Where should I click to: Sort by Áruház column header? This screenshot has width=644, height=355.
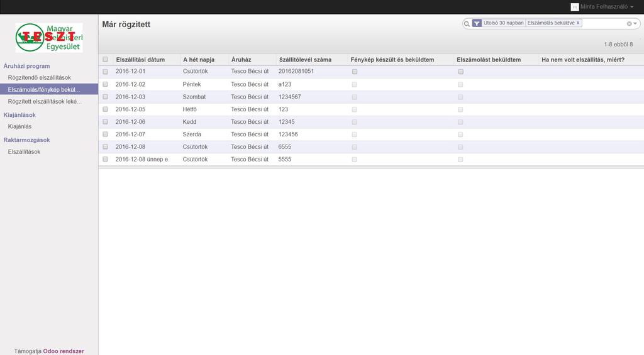pos(241,60)
